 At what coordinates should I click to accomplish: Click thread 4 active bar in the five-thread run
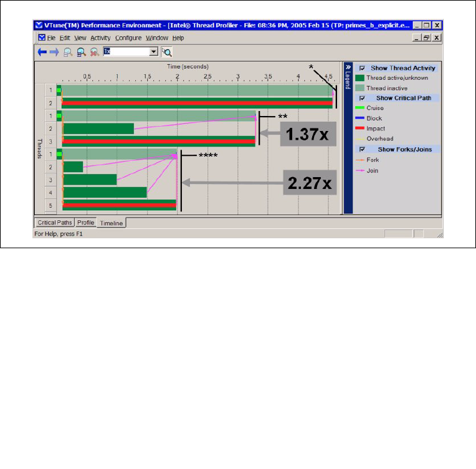tap(105, 193)
